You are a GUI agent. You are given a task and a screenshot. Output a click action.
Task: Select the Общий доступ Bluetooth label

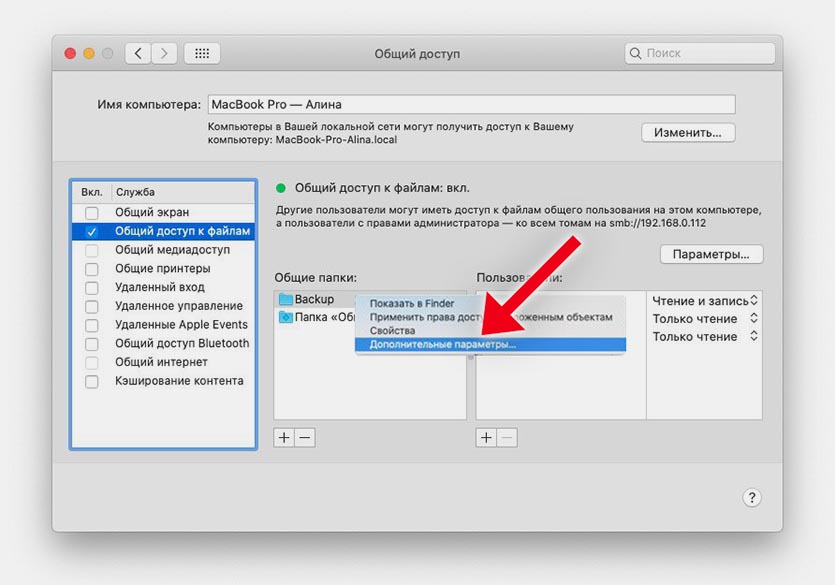[182, 343]
